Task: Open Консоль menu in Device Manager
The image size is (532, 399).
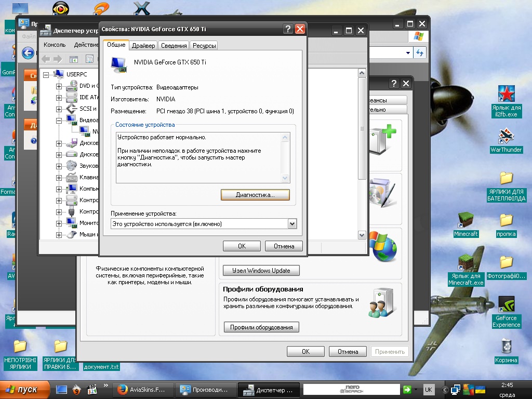Action: 55,45
